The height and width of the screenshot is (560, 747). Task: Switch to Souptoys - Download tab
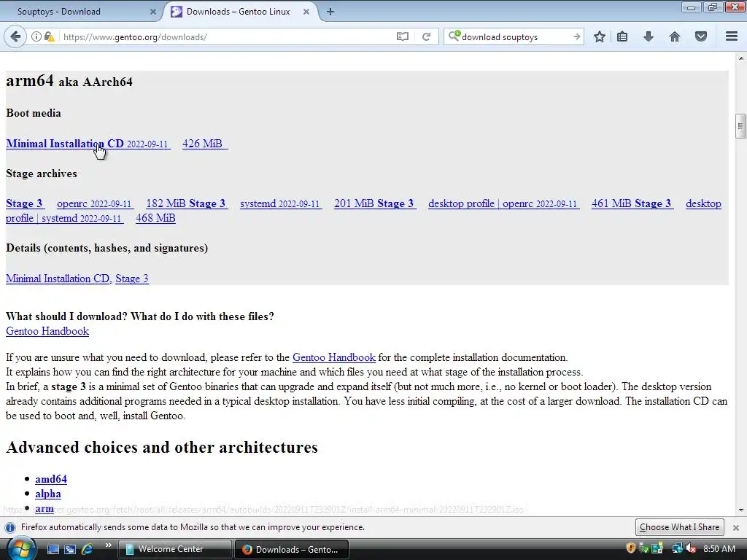(x=81, y=12)
